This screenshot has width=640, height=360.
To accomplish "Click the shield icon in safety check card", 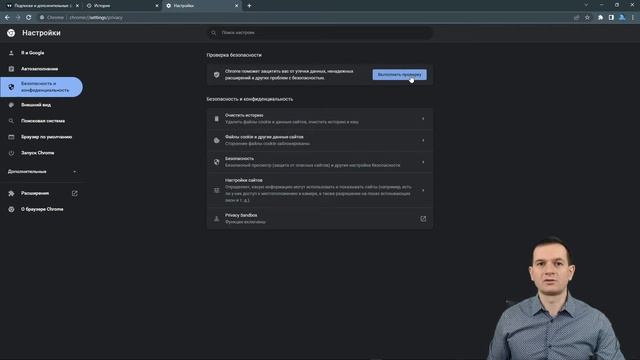I will click(x=217, y=75).
